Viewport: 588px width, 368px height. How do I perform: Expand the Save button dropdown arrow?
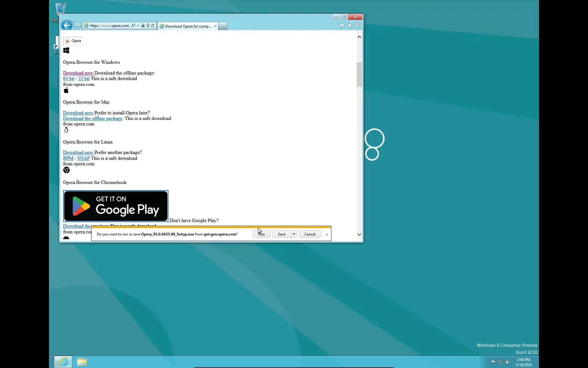coord(294,234)
